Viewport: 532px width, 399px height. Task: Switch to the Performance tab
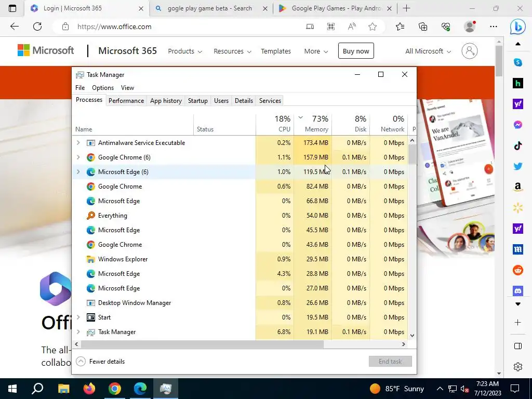(126, 101)
